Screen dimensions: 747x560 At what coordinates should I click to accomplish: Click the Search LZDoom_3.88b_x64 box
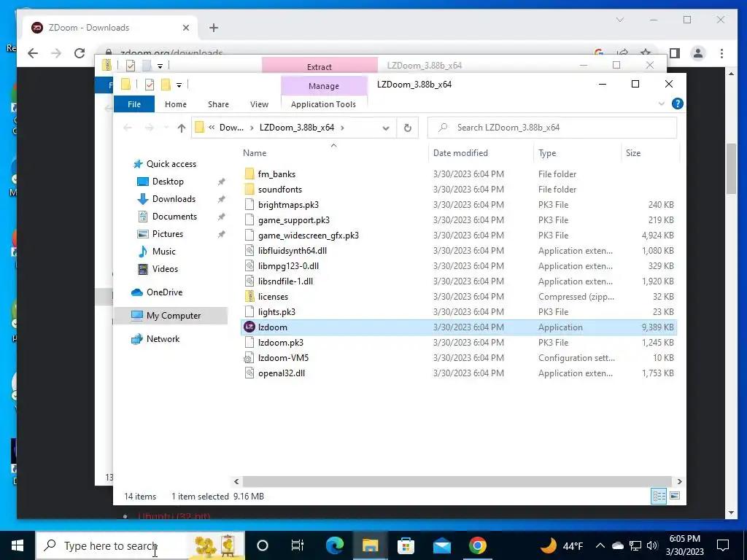pos(552,128)
